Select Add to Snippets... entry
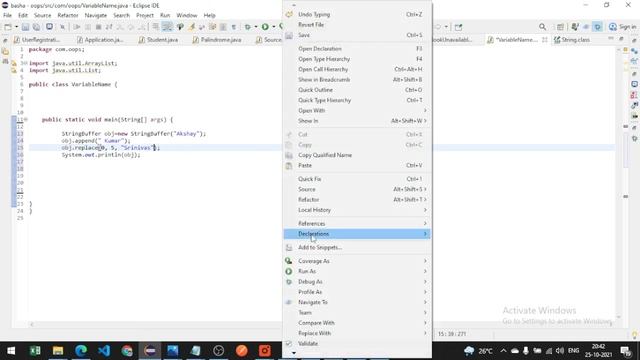The image size is (640, 360). (x=357, y=247)
